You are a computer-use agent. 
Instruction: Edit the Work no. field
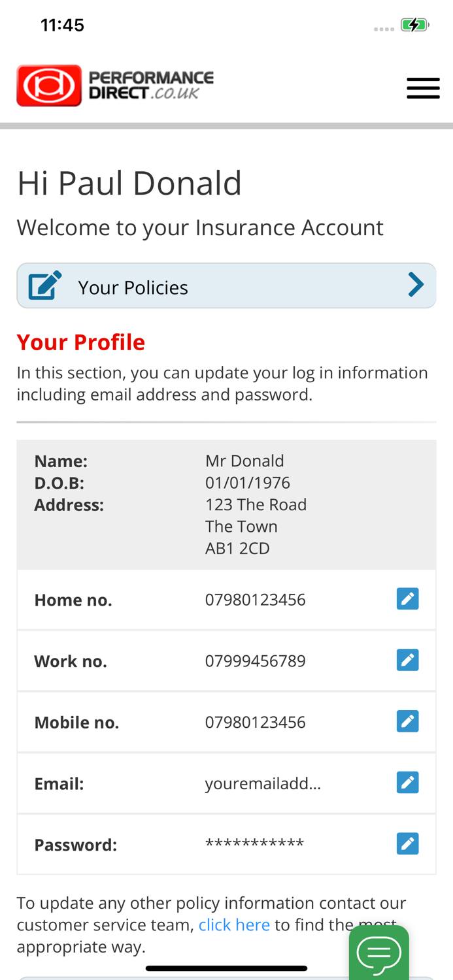[407, 661]
